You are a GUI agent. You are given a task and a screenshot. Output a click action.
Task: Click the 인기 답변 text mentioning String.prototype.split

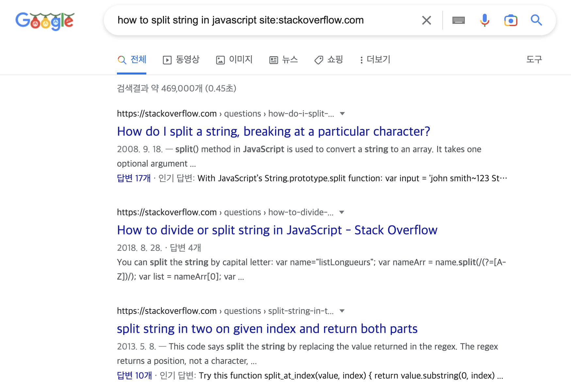tap(333, 178)
